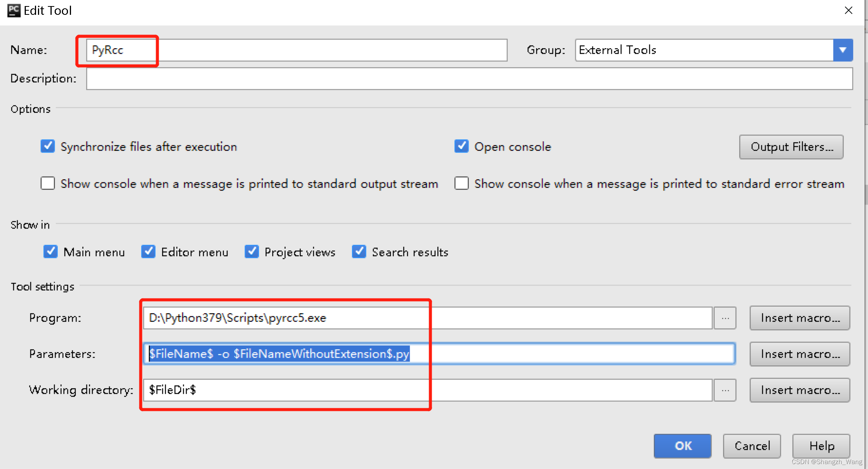Click the PyCharm icon in the title bar
868x469 pixels.
click(14, 11)
